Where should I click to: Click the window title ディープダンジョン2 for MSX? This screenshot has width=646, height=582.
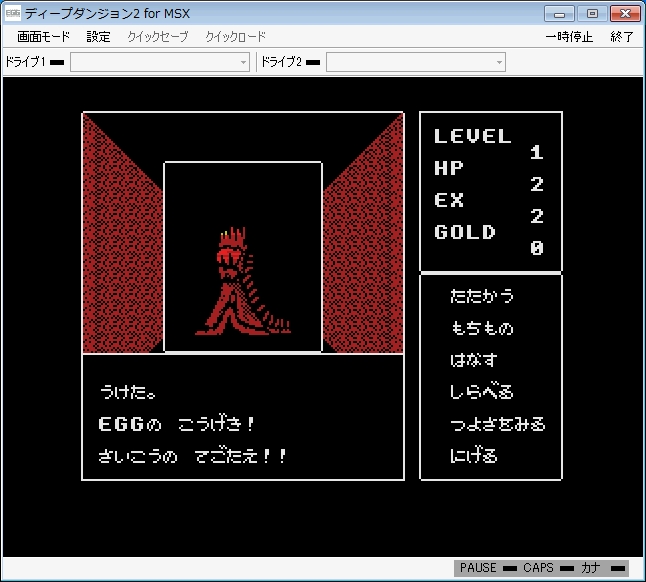107,14
